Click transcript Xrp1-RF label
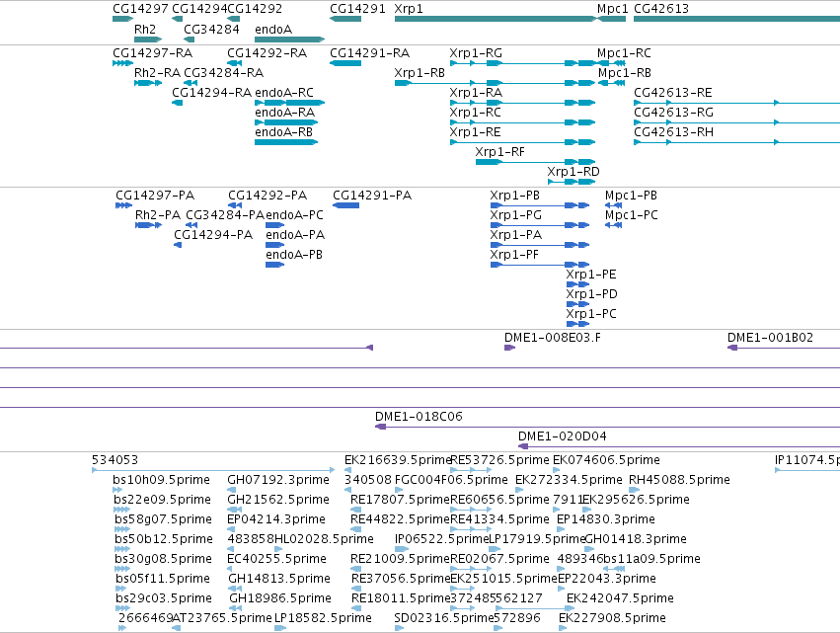This screenshot has height=633, width=840. click(x=500, y=152)
